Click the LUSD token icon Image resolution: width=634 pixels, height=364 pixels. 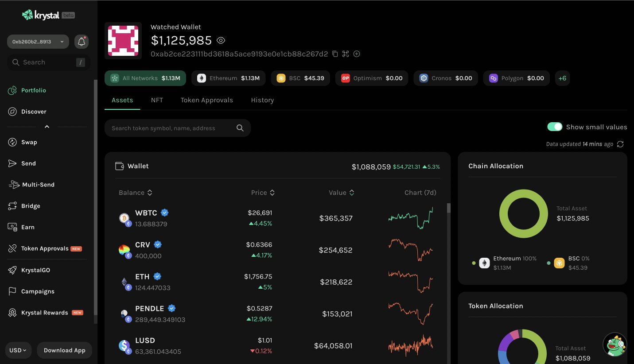point(124,345)
